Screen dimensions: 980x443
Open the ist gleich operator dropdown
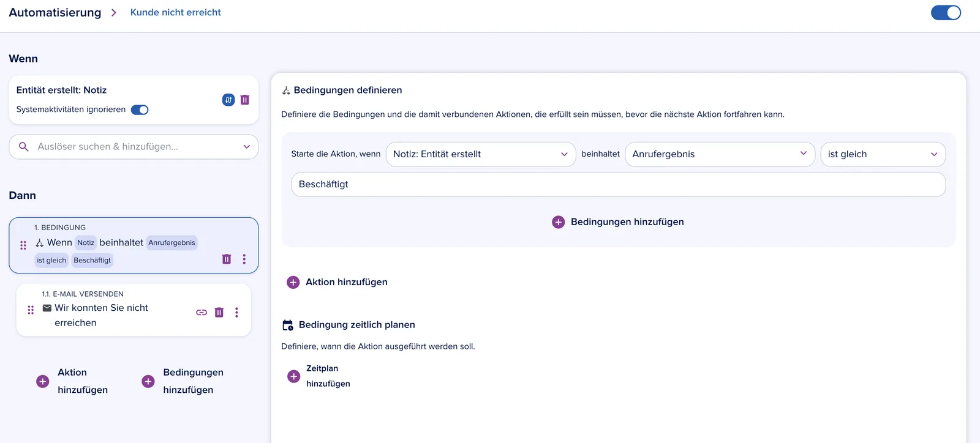883,154
